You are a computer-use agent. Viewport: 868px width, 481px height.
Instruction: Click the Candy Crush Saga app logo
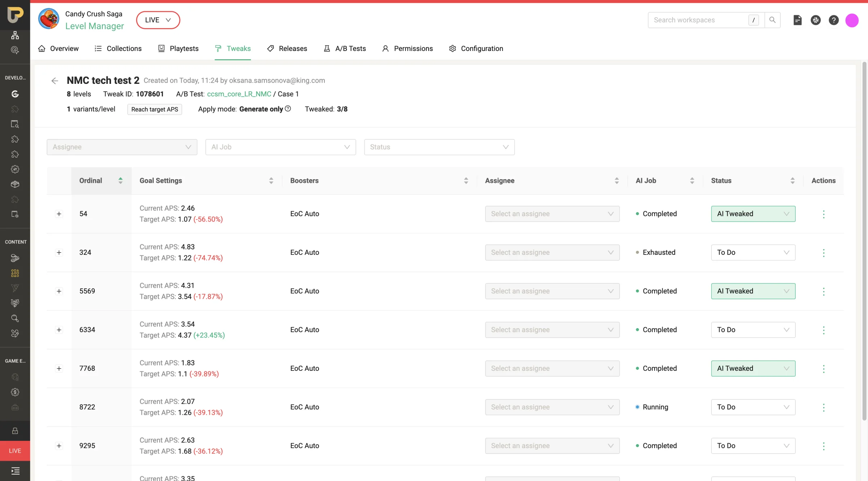pos(48,19)
